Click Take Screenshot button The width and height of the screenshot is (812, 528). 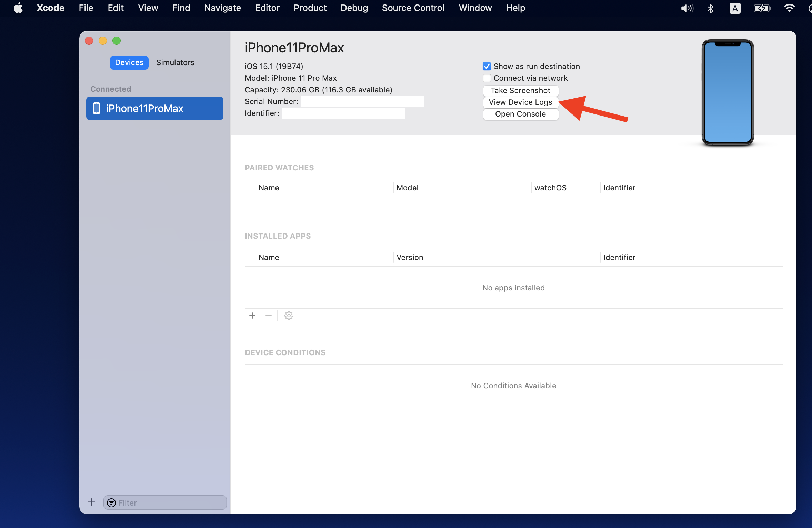pyautogui.click(x=520, y=90)
